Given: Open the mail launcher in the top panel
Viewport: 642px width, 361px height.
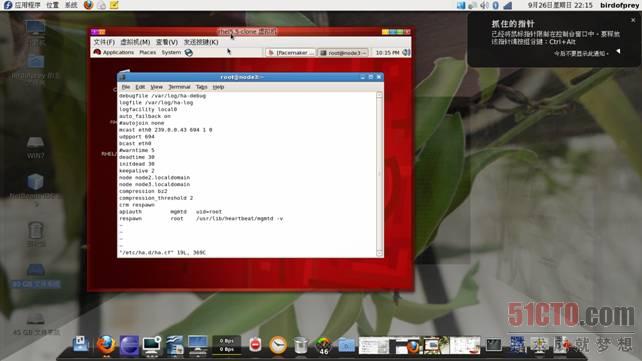Looking at the screenshot, I should pos(102,5).
